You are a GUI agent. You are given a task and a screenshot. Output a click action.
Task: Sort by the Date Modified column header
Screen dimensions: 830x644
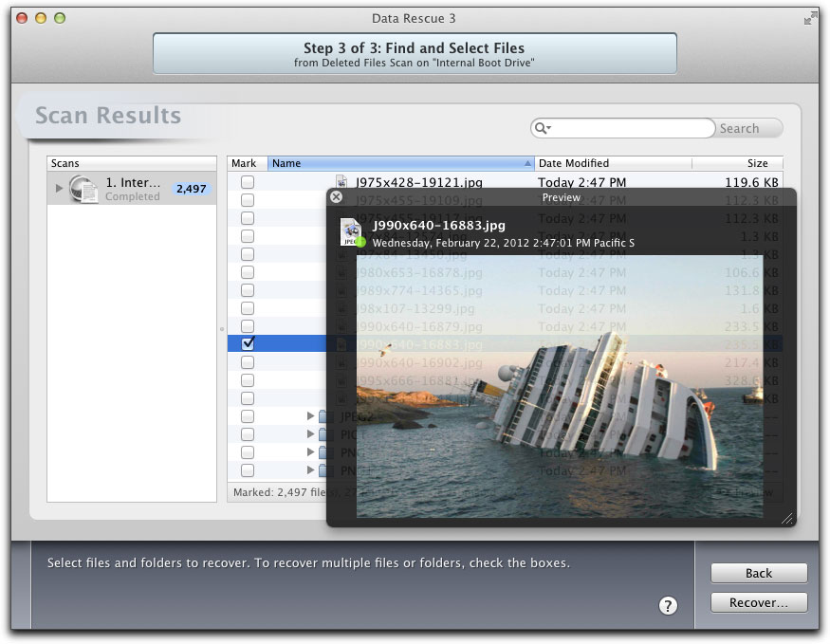point(612,163)
